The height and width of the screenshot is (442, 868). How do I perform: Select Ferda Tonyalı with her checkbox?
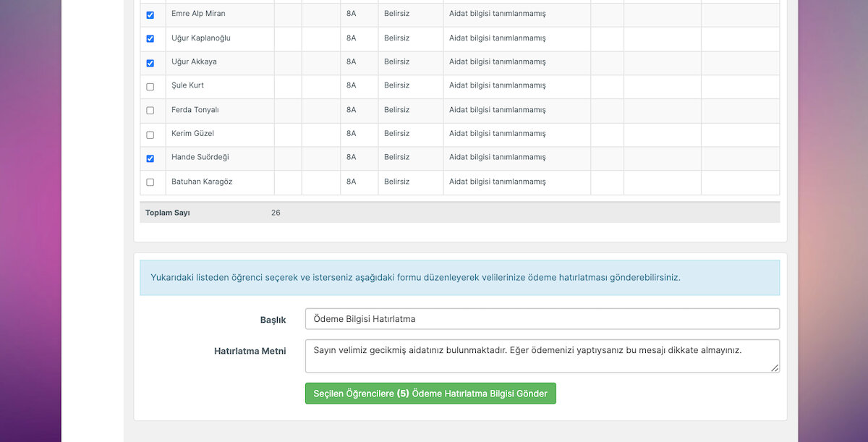[x=150, y=111]
